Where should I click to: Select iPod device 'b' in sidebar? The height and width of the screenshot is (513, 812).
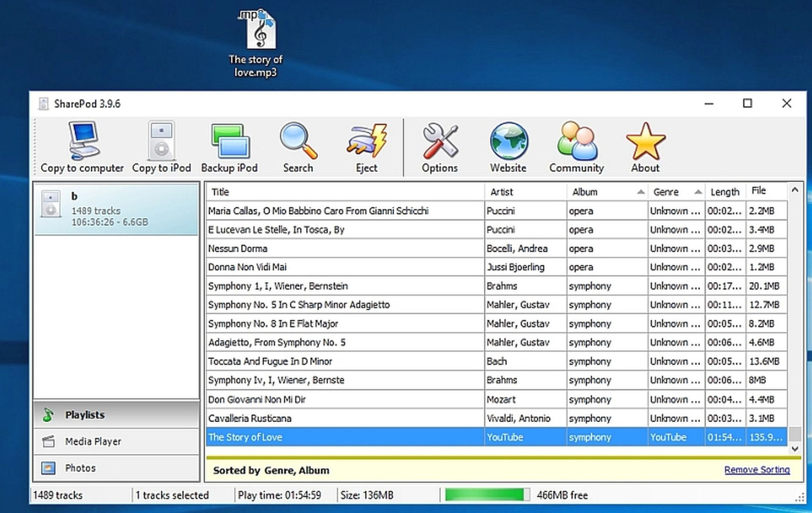(x=116, y=209)
